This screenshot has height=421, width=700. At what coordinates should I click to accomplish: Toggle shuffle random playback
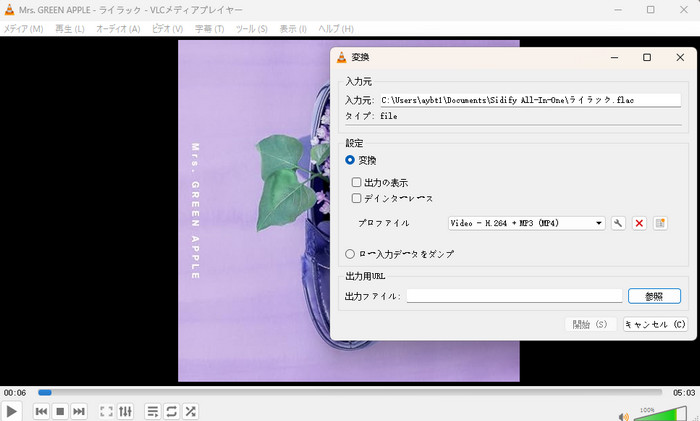click(x=191, y=411)
